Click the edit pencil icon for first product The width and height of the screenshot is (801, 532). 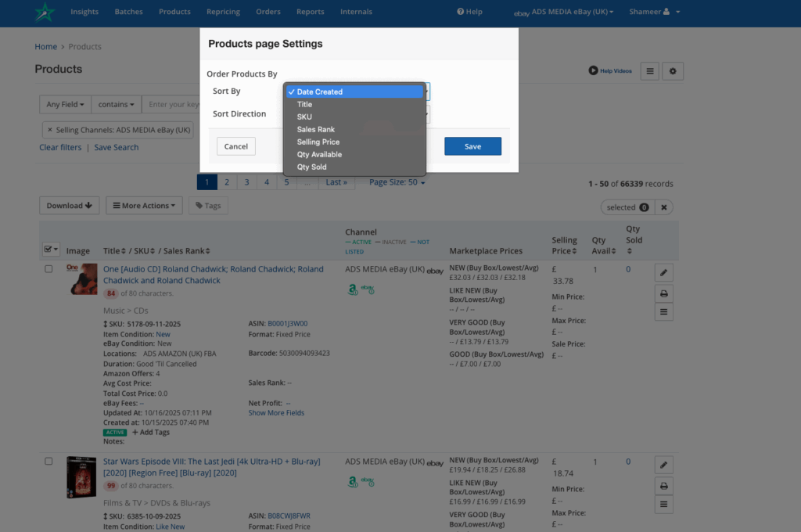coord(663,273)
